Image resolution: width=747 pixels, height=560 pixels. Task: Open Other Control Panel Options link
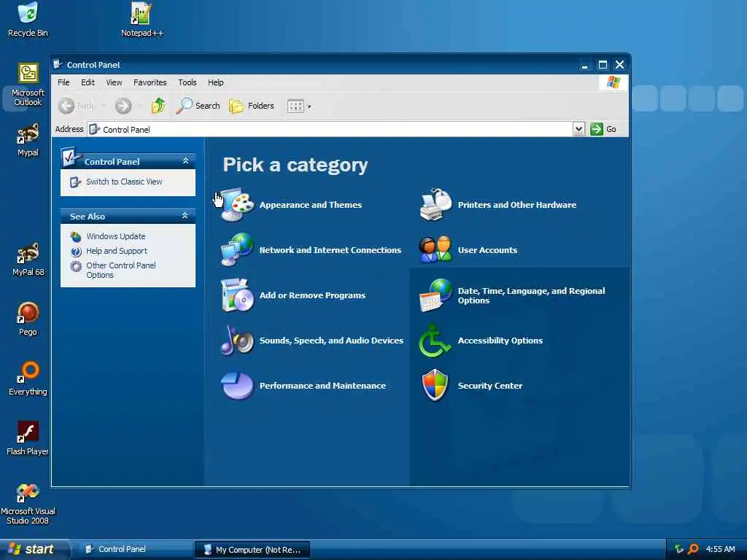[121, 270]
